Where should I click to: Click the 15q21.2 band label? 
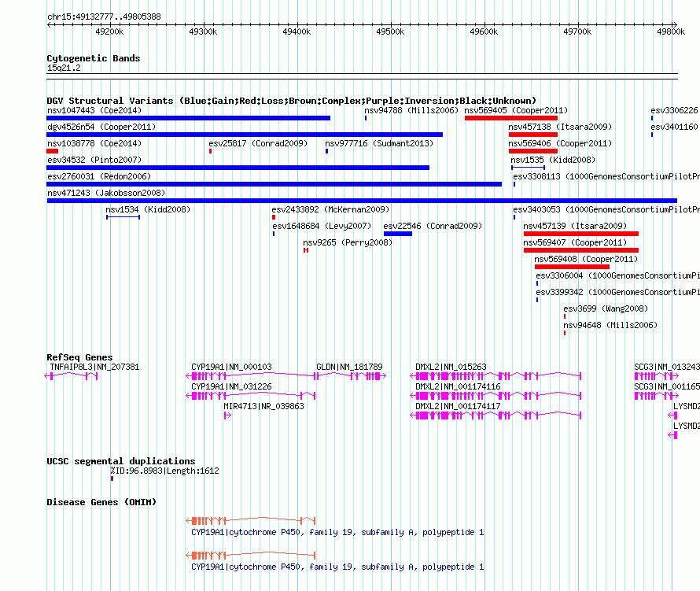click(x=64, y=68)
